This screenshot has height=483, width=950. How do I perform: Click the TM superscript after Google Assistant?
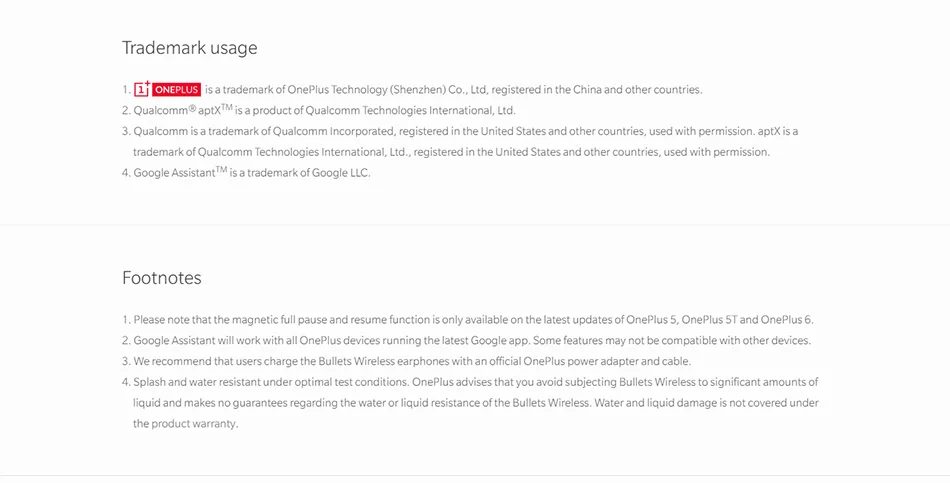pos(221,169)
